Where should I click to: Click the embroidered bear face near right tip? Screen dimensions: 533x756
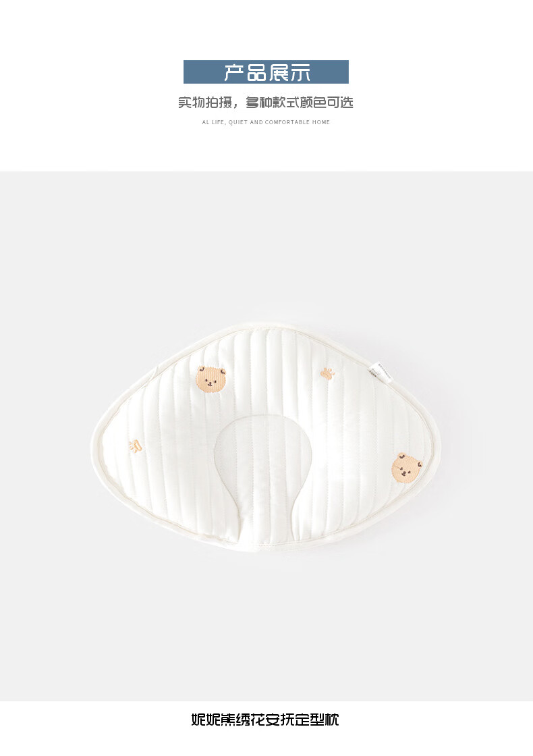click(406, 468)
